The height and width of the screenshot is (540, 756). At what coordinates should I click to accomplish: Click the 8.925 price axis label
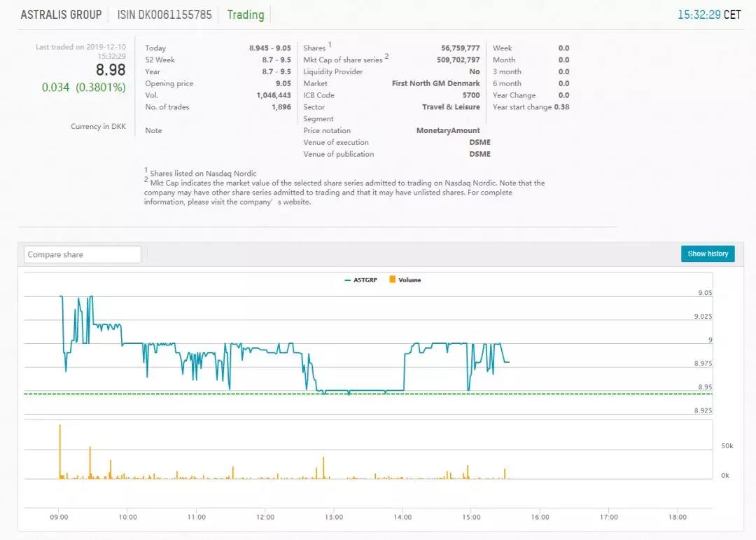pyautogui.click(x=703, y=410)
